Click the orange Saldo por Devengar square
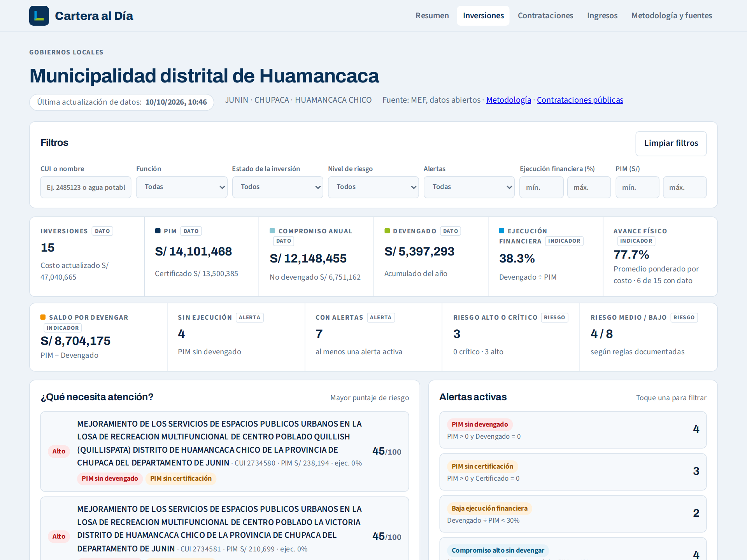The height and width of the screenshot is (560, 747). click(43, 317)
